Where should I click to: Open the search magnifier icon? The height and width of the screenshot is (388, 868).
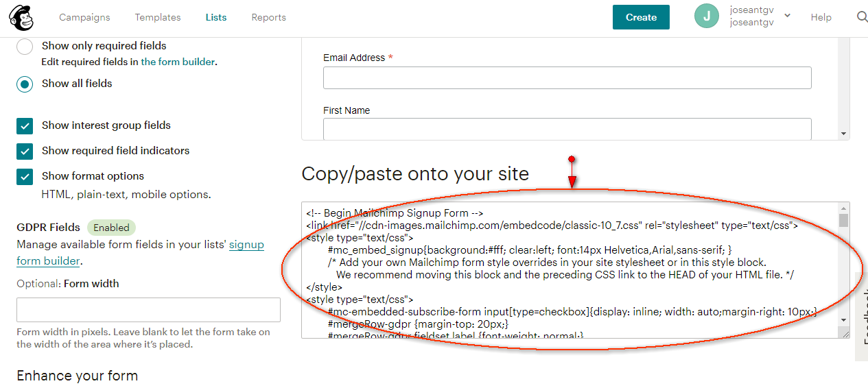coord(862,17)
